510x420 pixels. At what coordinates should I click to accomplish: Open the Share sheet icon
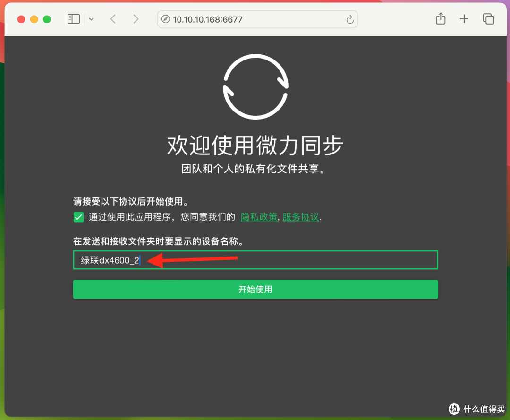click(440, 19)
